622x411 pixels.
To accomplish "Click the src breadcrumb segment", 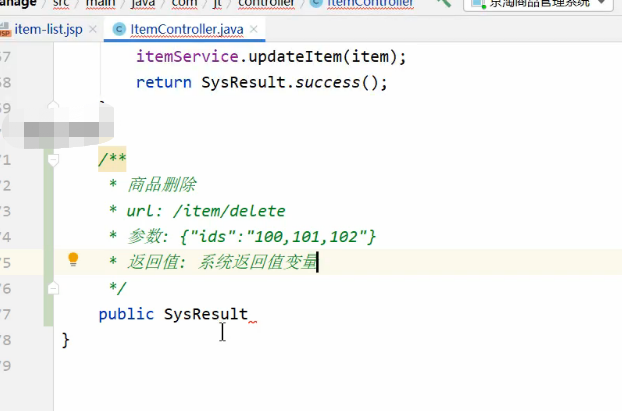I will tap(61, 4).
